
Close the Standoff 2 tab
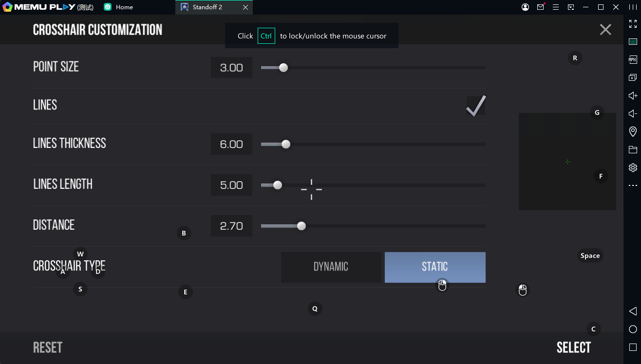point(245,7)
